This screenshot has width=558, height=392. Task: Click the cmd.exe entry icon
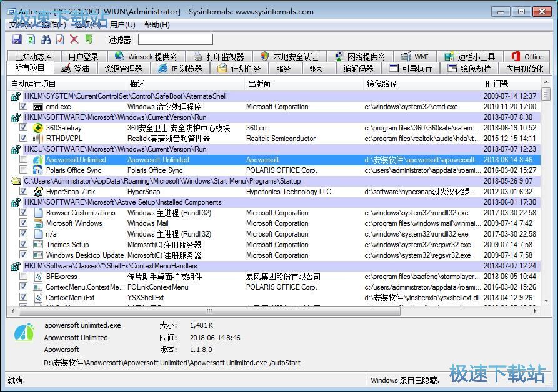click(x=38, y=107)
